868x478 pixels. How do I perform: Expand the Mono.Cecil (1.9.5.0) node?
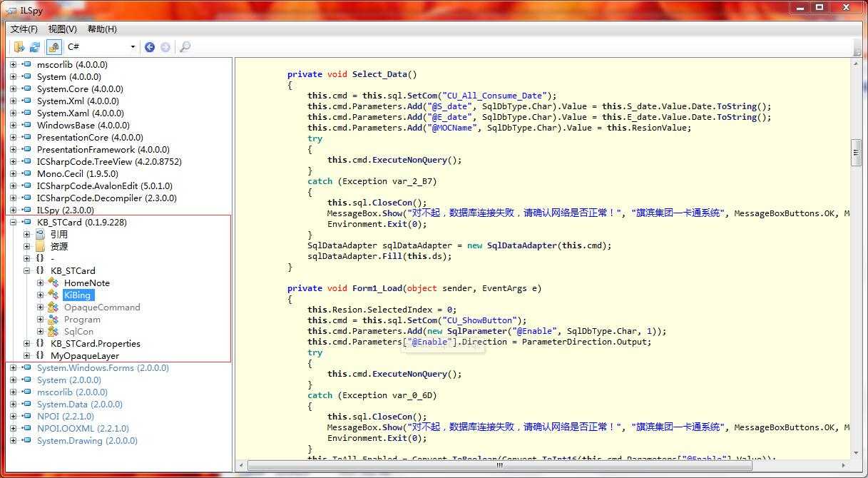[13, 173]
